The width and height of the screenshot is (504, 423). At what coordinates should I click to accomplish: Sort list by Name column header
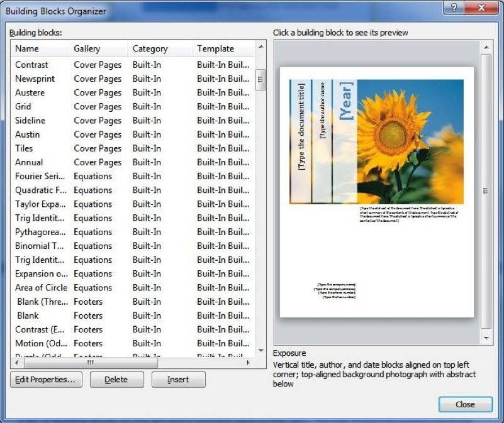point(40,48)
